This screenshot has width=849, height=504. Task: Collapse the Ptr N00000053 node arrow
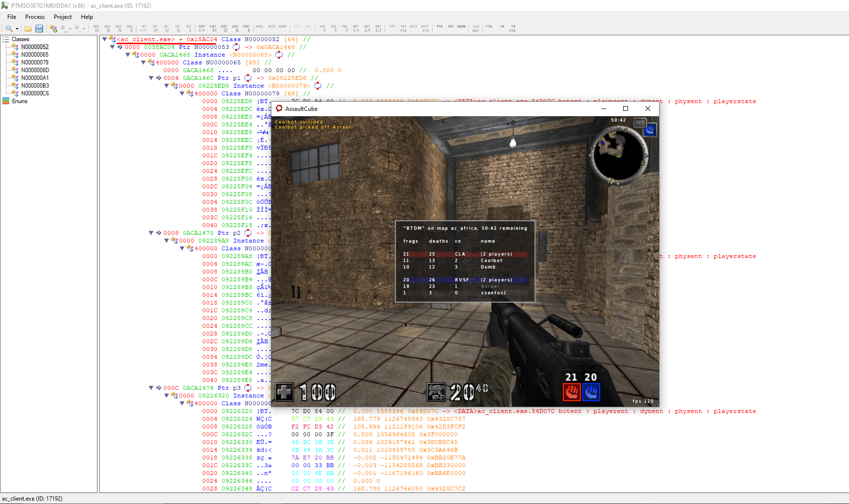(x=112, y=47)
